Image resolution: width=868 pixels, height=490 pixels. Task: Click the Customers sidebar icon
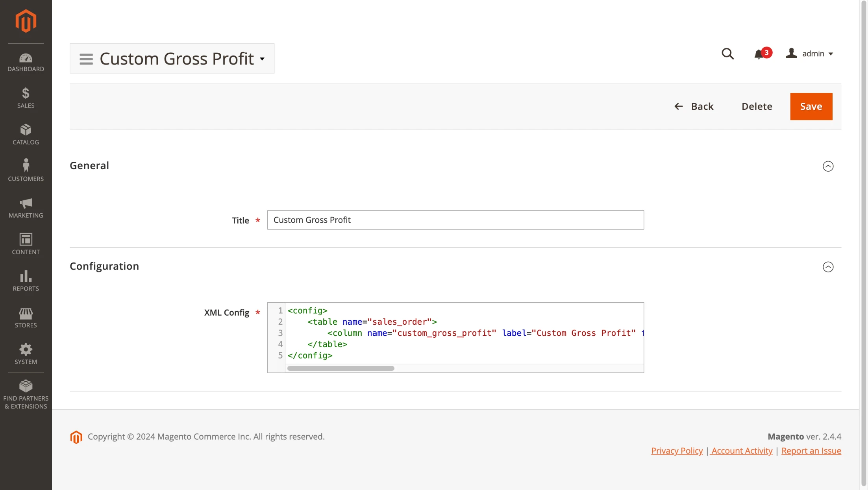26,169
